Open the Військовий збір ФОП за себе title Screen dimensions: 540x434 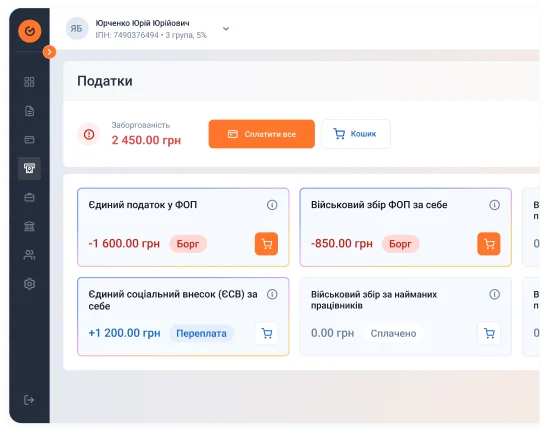tap(379, 205)
